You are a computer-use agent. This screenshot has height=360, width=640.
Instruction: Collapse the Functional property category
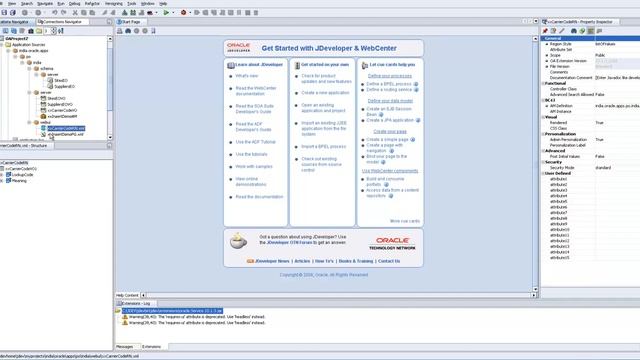543,83
